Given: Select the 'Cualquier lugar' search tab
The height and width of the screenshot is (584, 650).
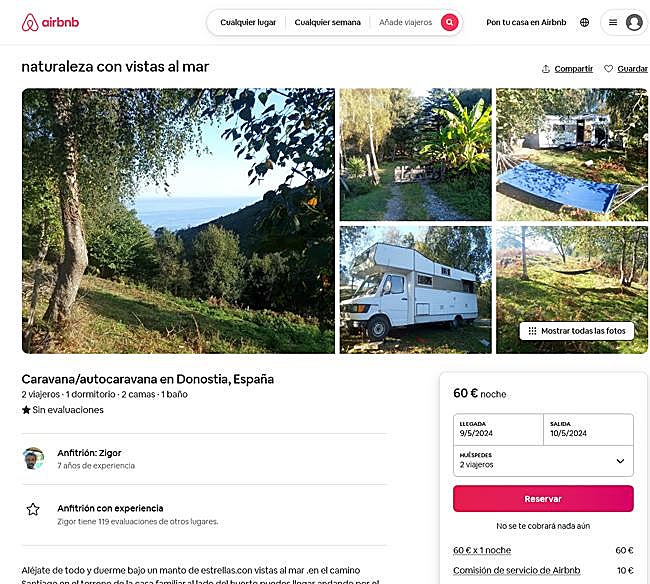Looking at the screenshot, I should (x=248, y=22).
